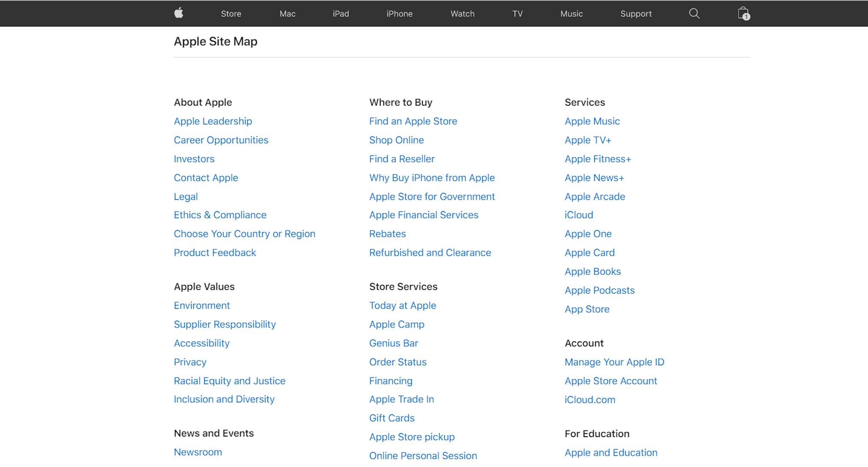
Task: Open the search magnifier icon
Action: pos(694,13)
